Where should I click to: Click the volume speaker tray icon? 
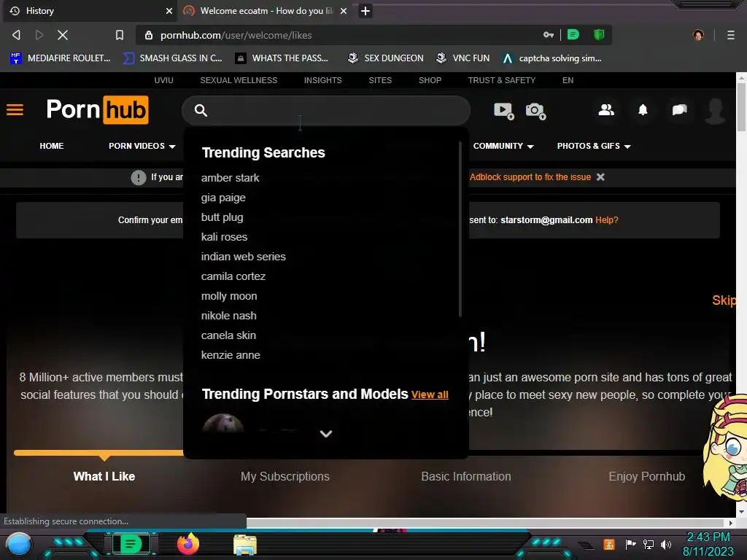click(666, 544)
